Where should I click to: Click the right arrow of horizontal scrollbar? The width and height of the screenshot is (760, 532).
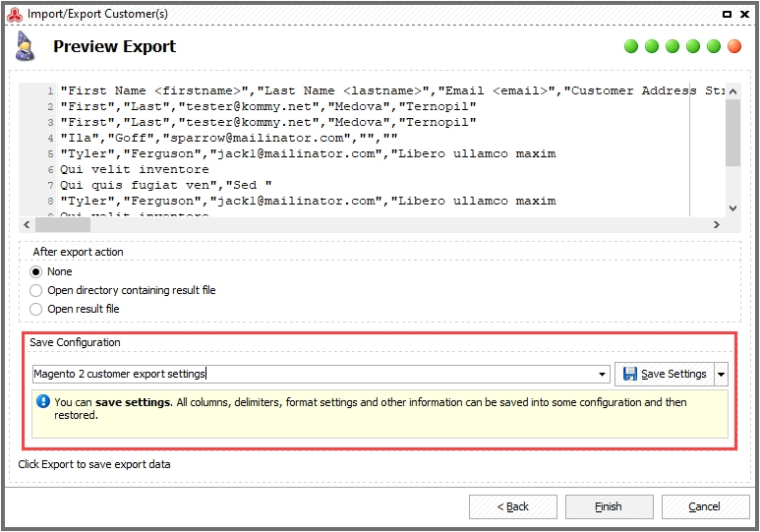(717, 224)
